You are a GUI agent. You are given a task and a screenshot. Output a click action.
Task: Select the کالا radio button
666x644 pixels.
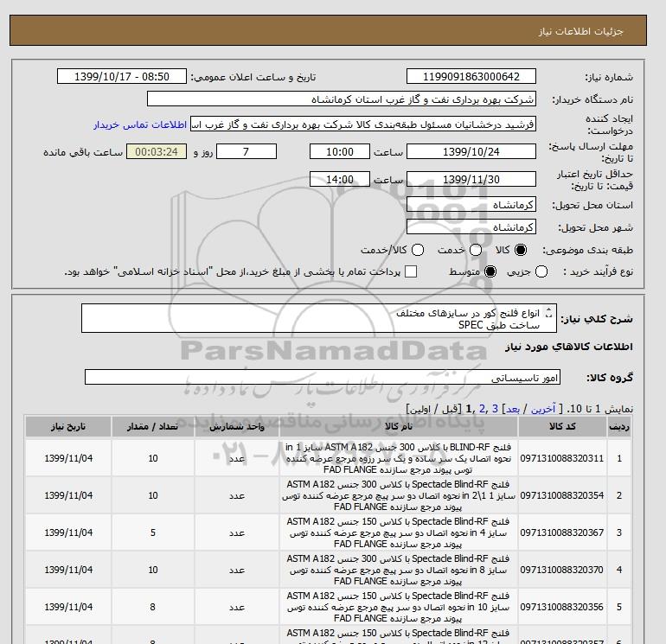pyautogui.click(x=521, y=250)
